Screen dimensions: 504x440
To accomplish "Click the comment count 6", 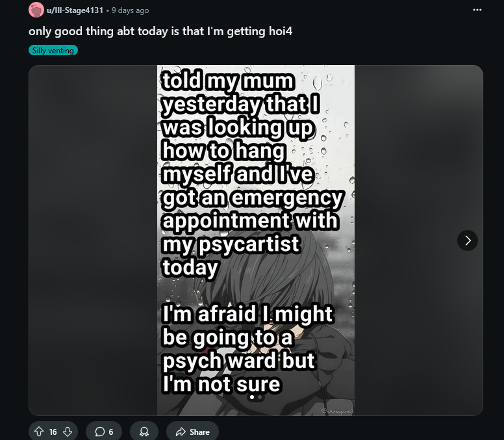I will pos(111,432).
